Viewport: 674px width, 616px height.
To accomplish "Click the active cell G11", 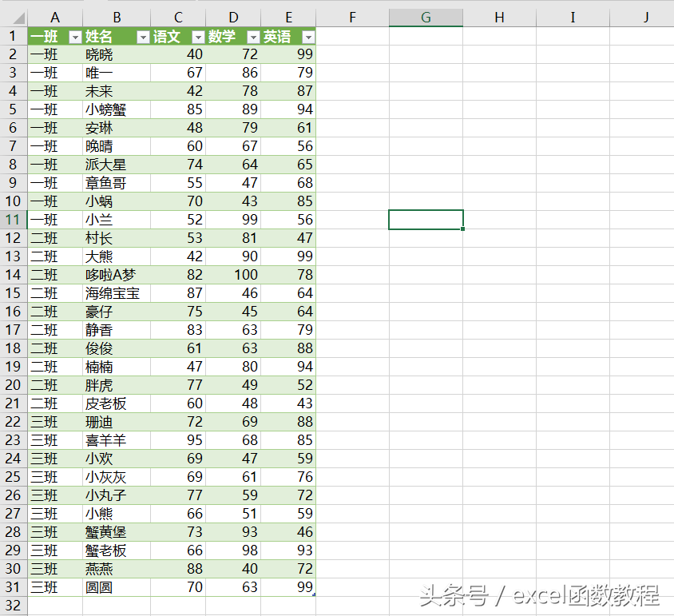I will (426, 220).
